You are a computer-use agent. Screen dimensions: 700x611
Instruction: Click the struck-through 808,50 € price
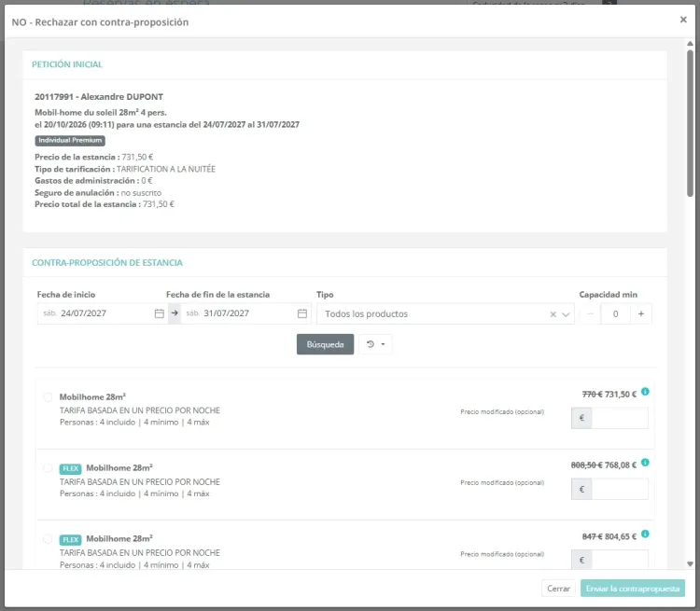point(587,465)
